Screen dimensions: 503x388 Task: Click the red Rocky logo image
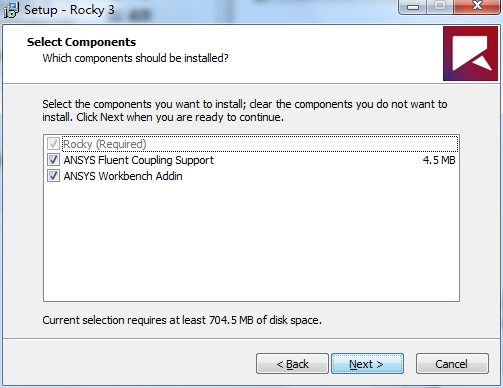tap(470, 54)
